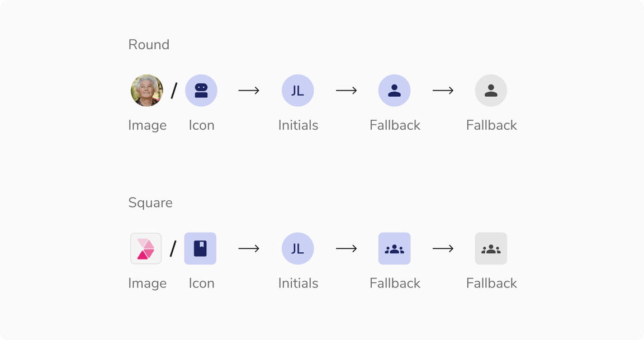Viewport: 644px width, 340px height.
Task: Click the round JL initials avatar in Round row
Action: (x=298, y=91)
